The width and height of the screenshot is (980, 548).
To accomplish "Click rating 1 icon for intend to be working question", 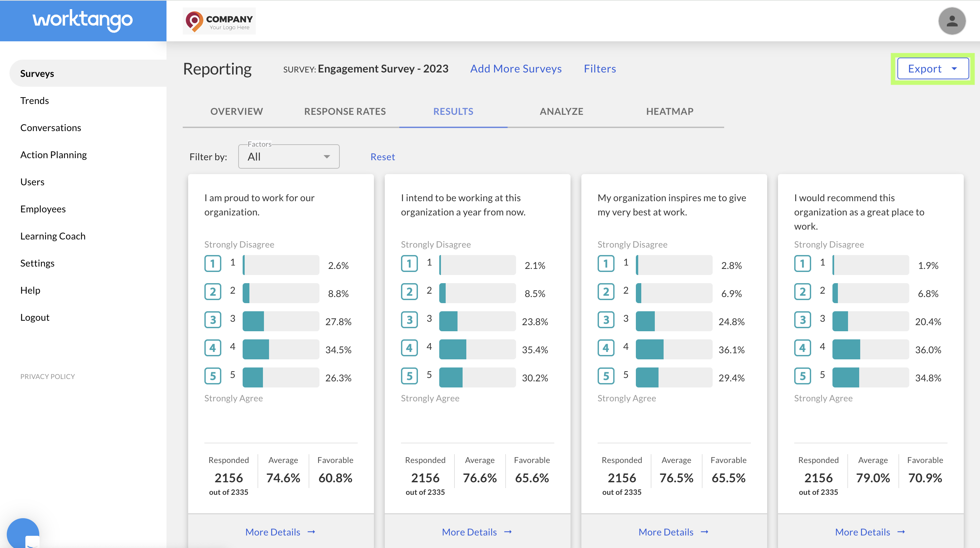I will (x=409, y=264).
